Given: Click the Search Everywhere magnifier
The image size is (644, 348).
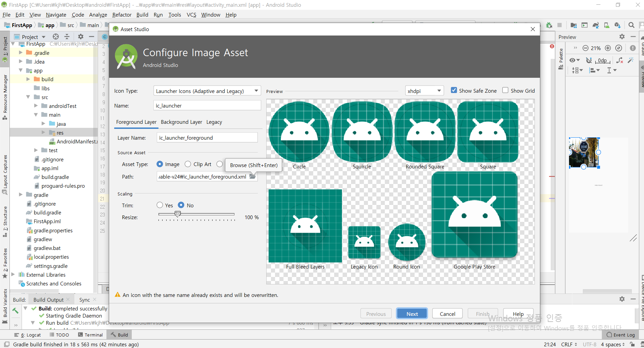Looking at the screenshot, I should pos(631,25).
